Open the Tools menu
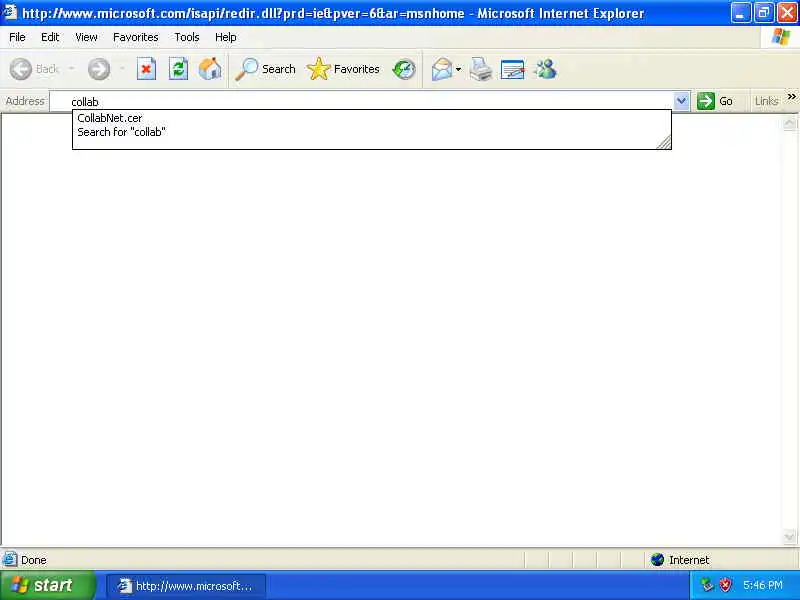 (187, 37)
